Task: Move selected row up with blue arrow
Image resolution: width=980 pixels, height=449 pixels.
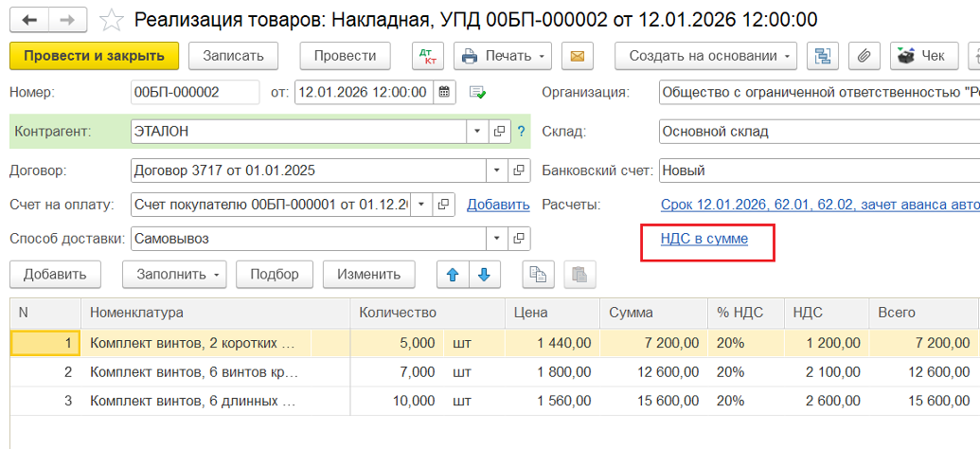Action: (453, 275)
